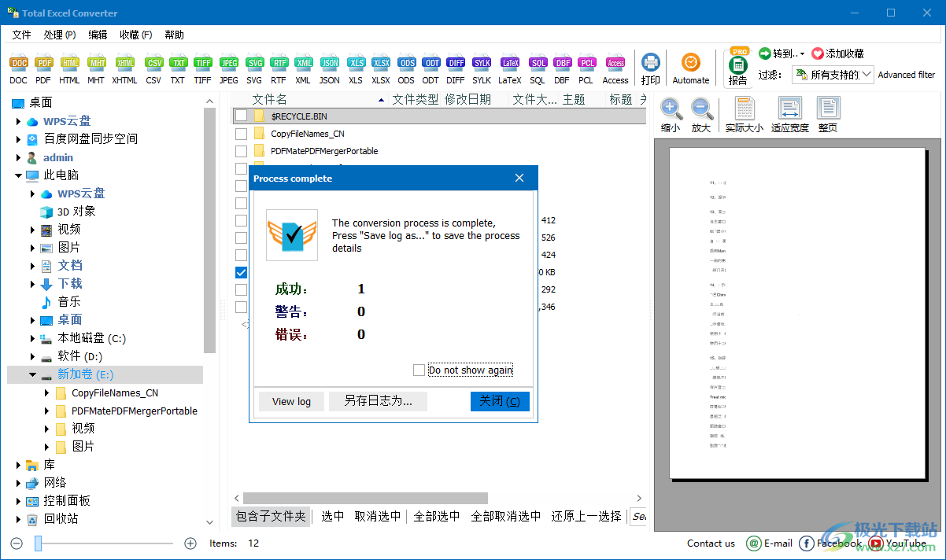This screenshot has width=946, height=560.
Task: Show 整页 full page preview
Action: pos(828,115)
